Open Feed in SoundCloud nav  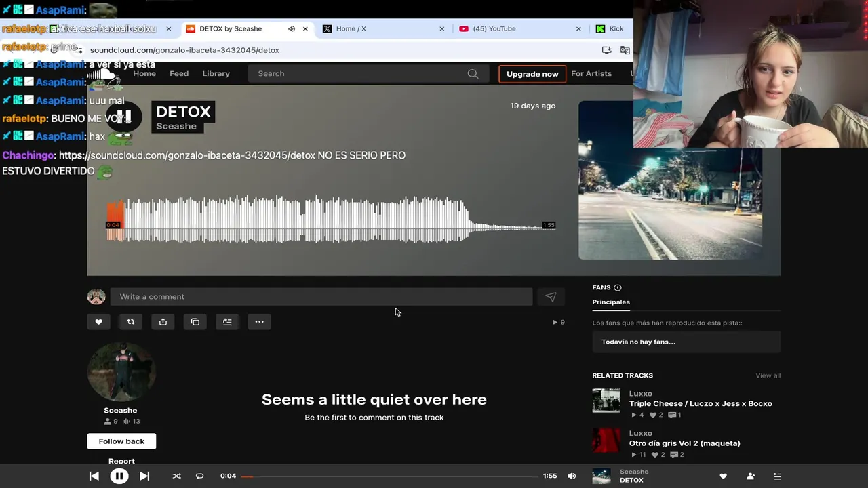179,73
